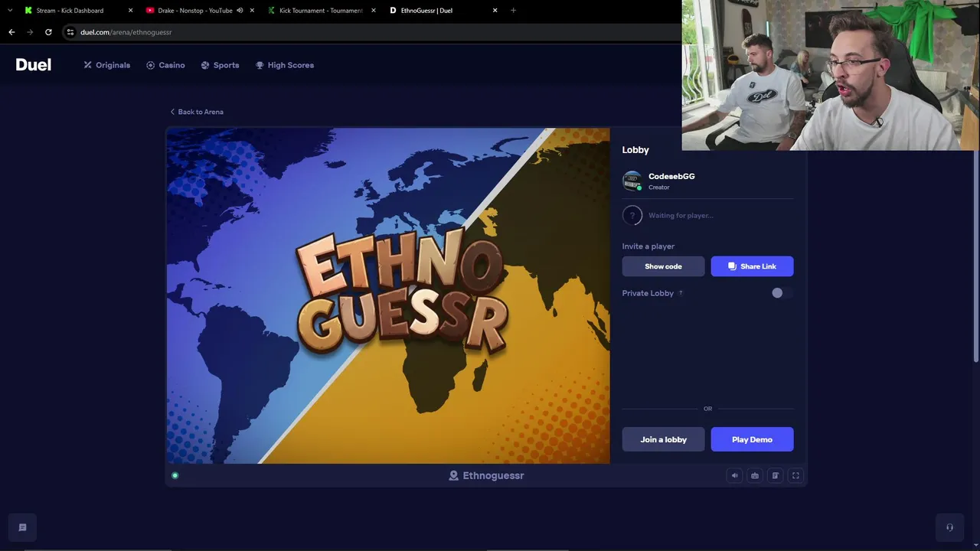980x551 pixels.
Task: Click the 'Invite a player' label
Action: pos(648,246)
